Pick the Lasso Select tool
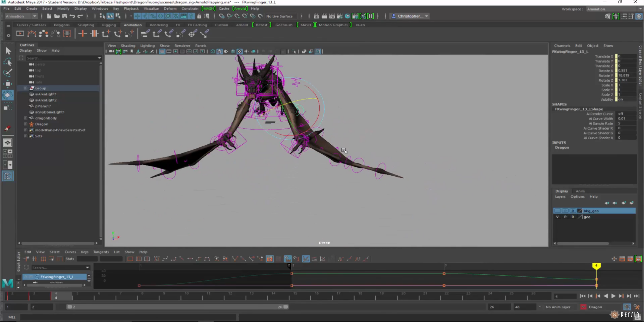644x322 pixels. 8,62
